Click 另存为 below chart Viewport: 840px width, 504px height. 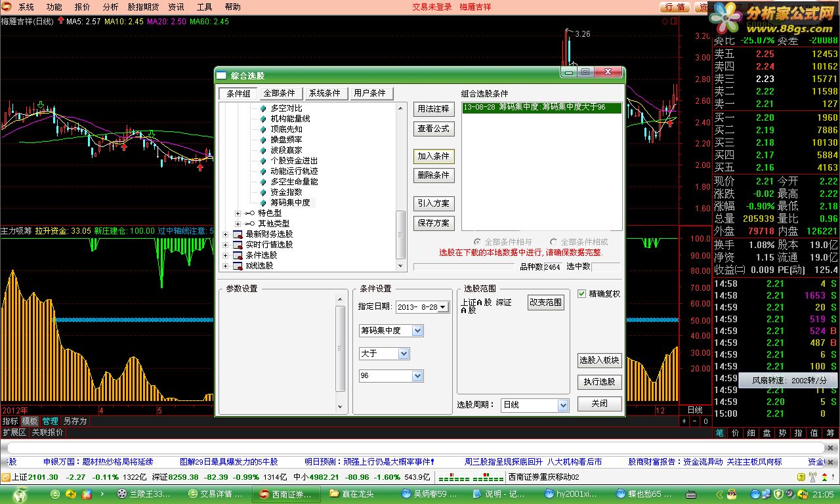[x=74, y=421]
